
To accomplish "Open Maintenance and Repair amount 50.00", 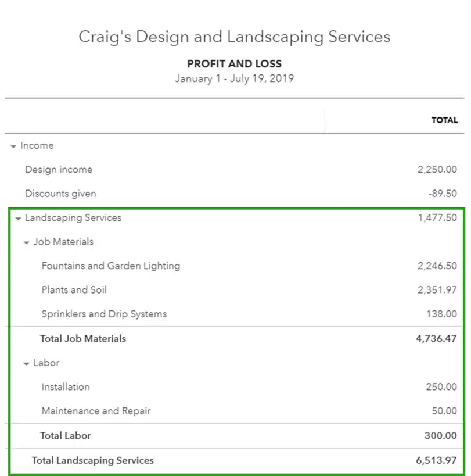I will [444, 411].
